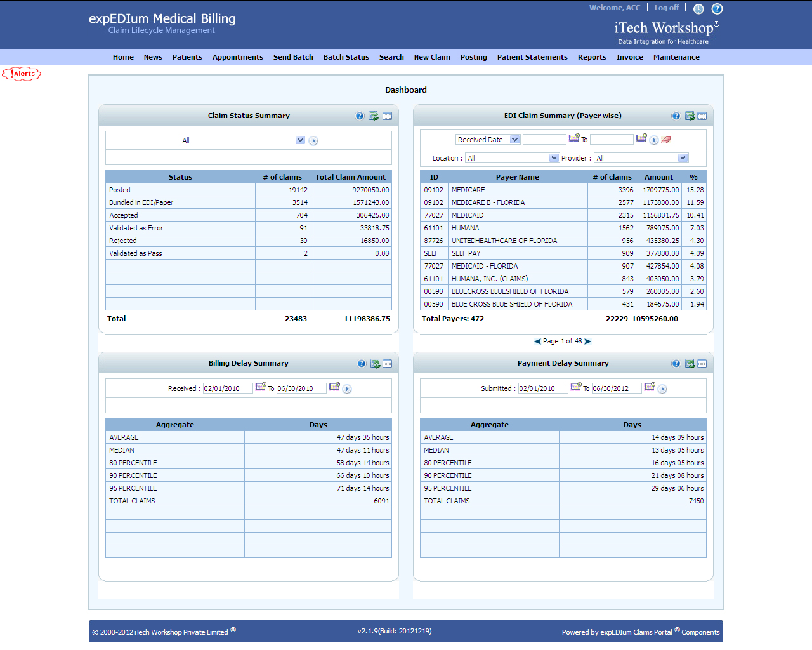
Task: Run the Billing Delay Summary go arrow
Action: tap(347, 389)
